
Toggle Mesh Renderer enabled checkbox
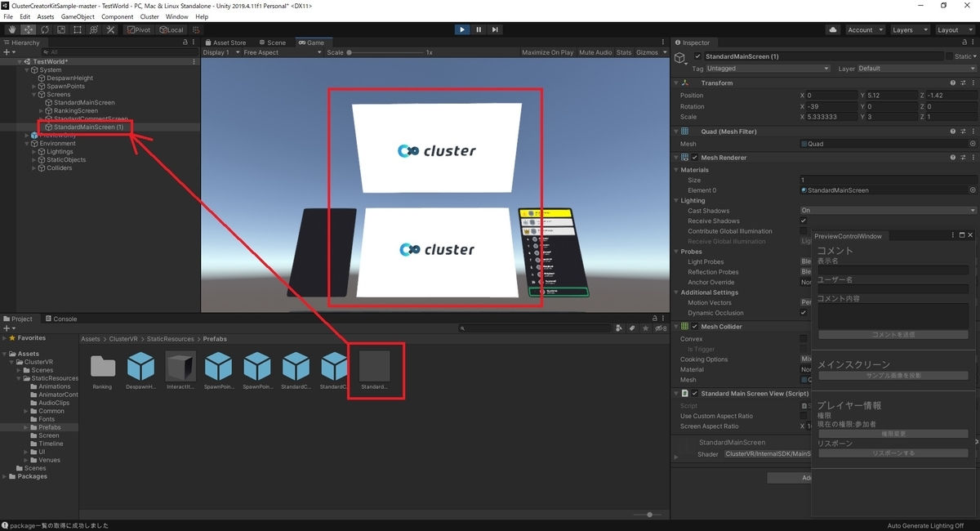coord(695,157)
